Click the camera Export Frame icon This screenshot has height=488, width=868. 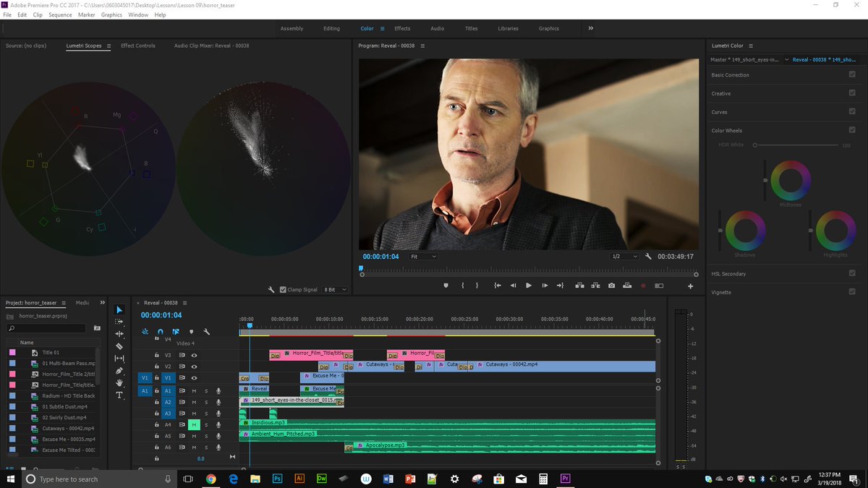pos(611,286)
